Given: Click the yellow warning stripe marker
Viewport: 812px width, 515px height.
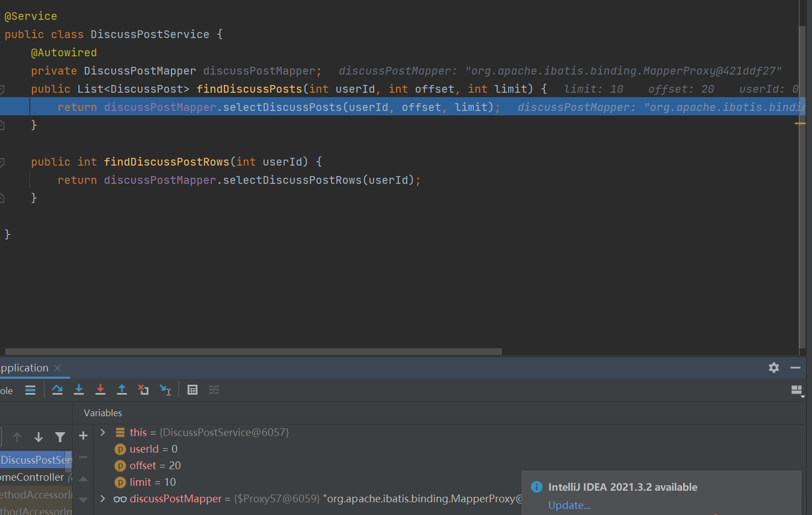Looking at the screenshot, I should point(800,124).
